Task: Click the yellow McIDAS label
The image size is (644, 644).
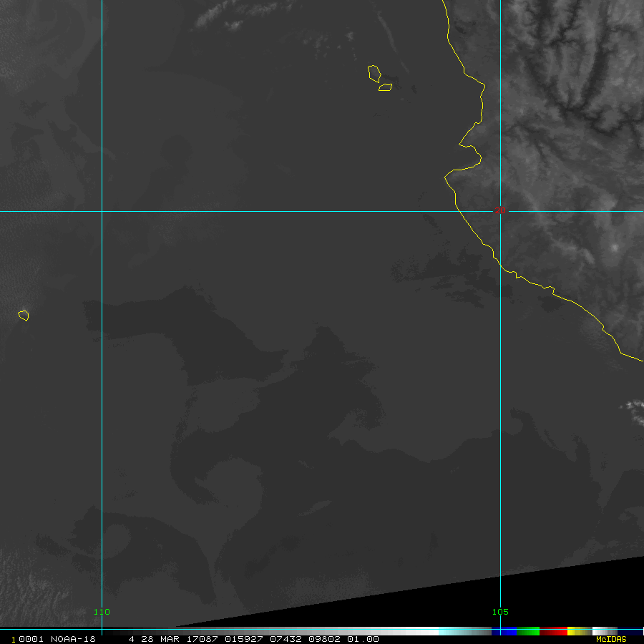Action: tap(611, 639)
